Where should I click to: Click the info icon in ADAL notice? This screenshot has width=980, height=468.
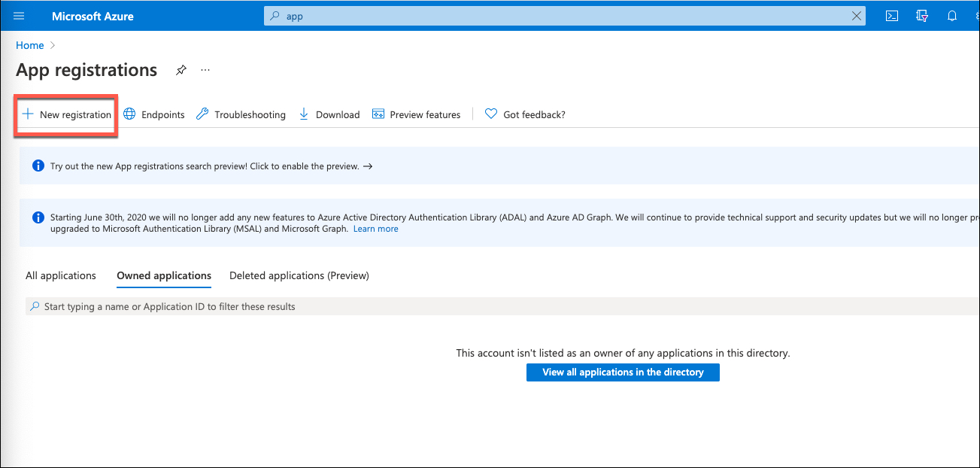click(x=38, y=217)
